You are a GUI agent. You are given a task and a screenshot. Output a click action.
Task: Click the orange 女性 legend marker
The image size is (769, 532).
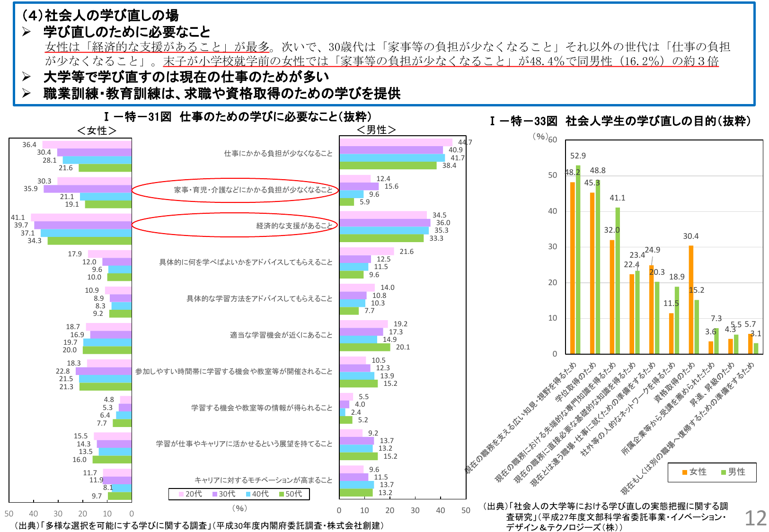click(685, 472)
